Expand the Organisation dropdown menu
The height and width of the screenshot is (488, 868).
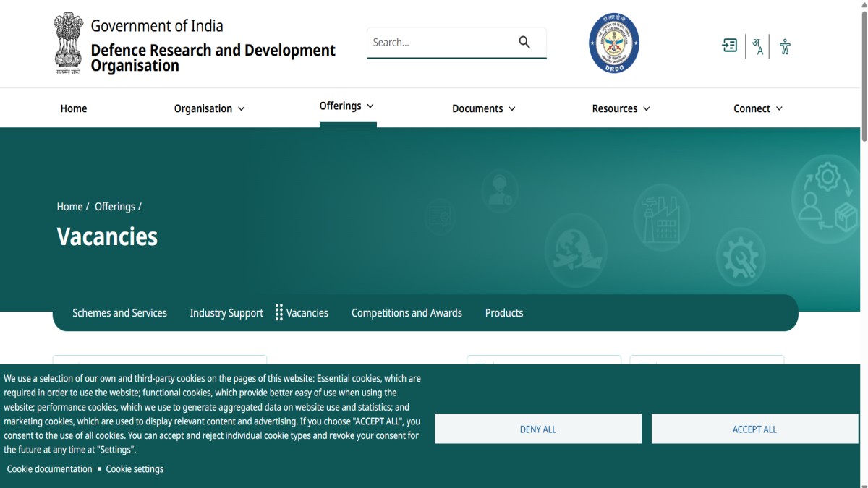[209, 108]
